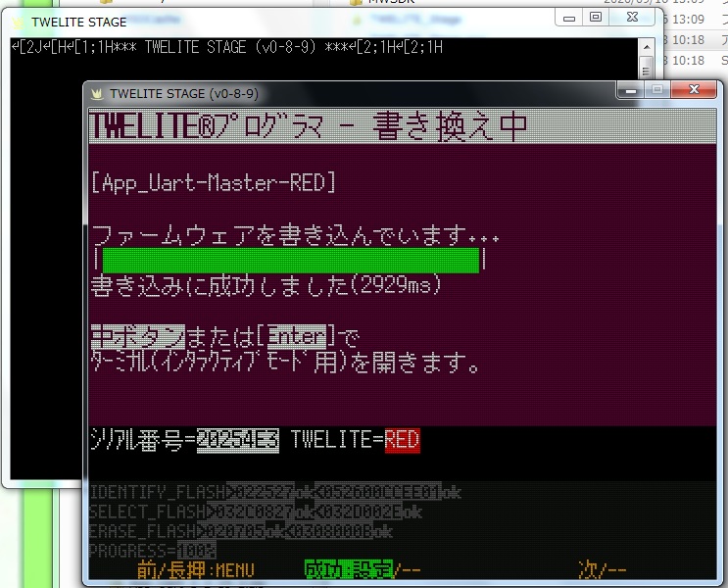
Task: Click the console scrollbar up arrow
Action: click(x=646, y=47)
